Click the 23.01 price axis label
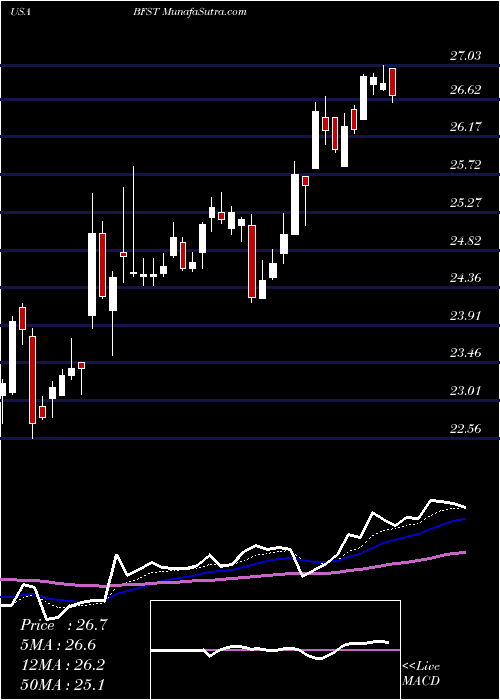 tap(465, 392)
